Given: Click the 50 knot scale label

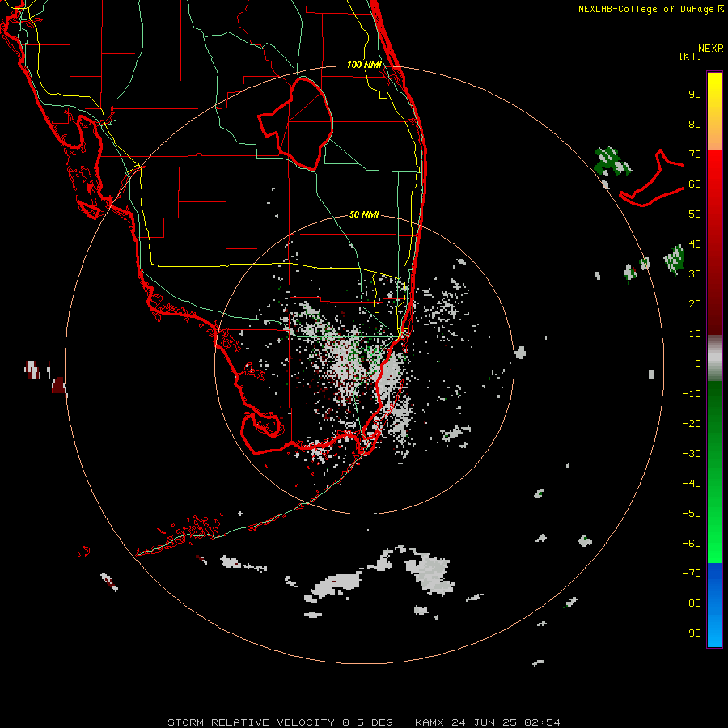Looking at the screenshot, I should tap(695, 214).
